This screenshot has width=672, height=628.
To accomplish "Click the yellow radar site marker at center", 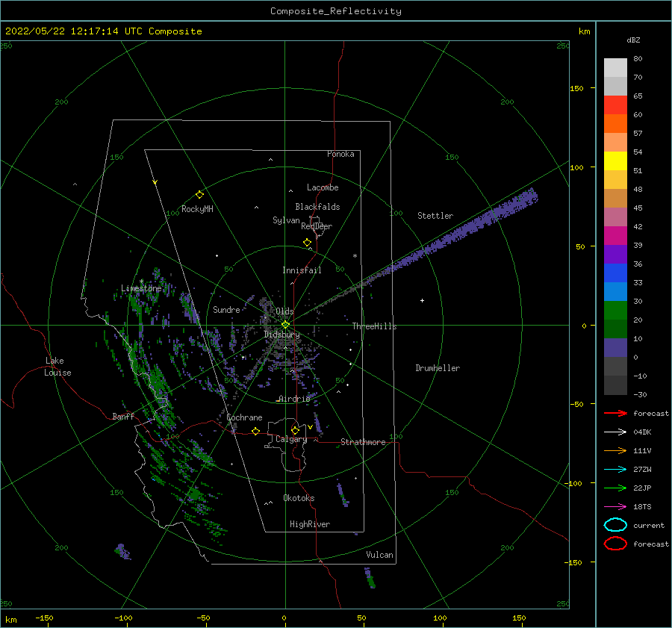I will (285, 325).
